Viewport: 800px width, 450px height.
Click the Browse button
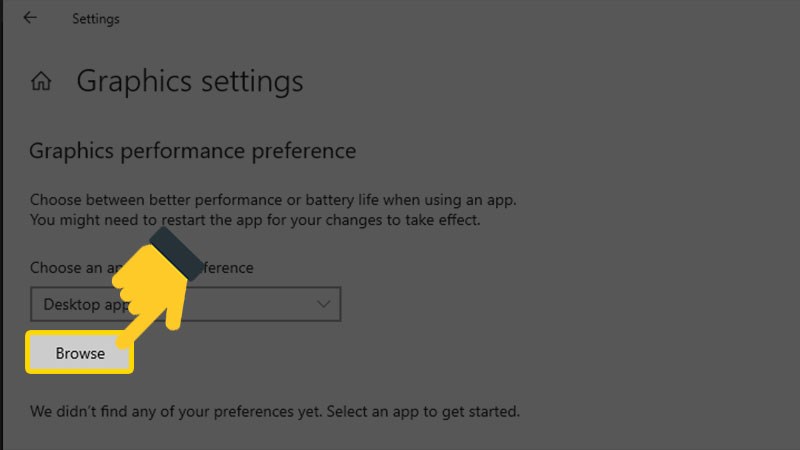pyautogui.click(x=80, y=353)
